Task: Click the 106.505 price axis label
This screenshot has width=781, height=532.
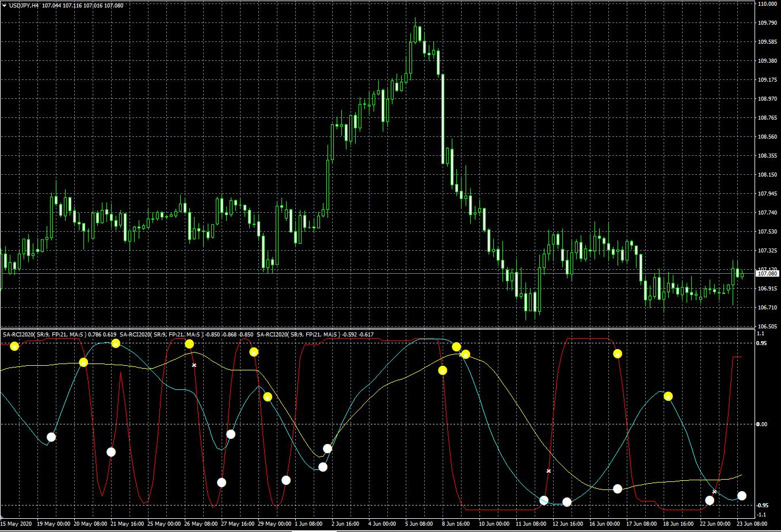Action: pyautogui.click(x=767, y=327)
